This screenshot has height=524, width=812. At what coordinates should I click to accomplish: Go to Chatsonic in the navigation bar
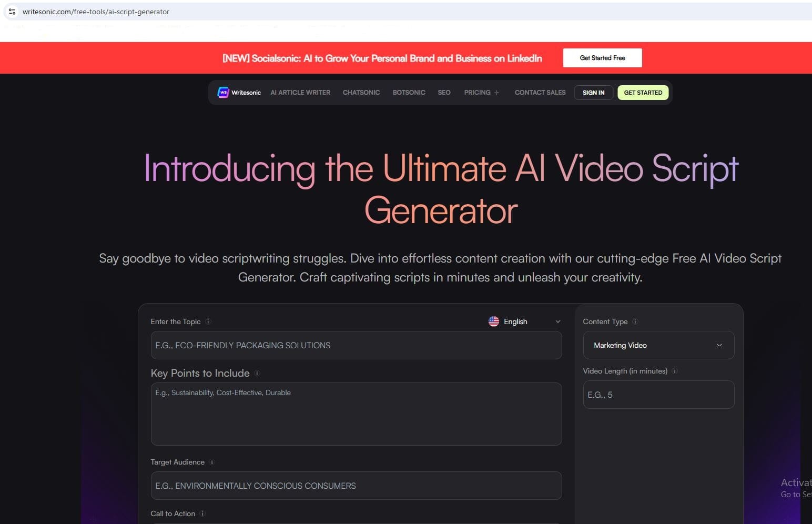coord(361,93)
